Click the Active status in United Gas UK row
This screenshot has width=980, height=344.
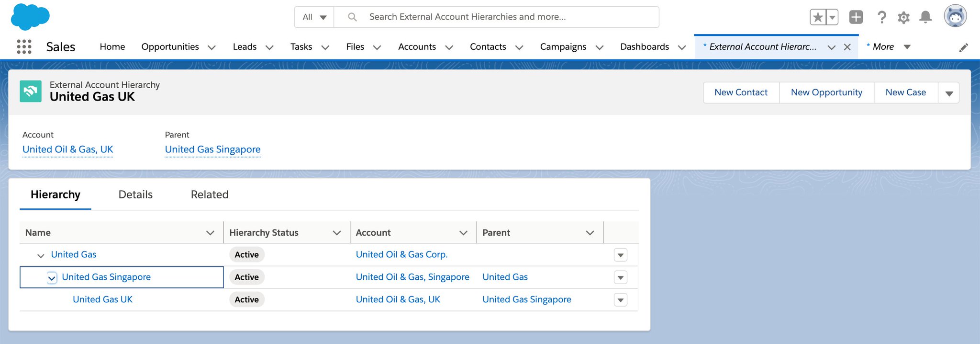246,299
